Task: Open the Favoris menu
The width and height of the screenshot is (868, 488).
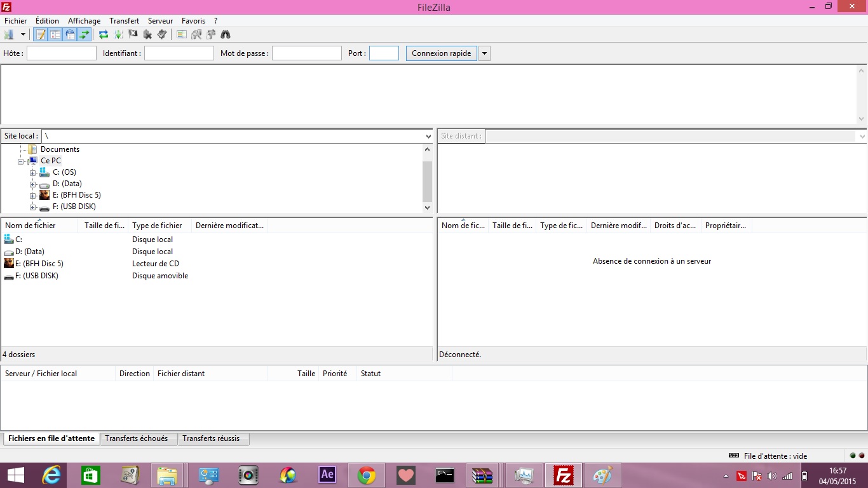Action: 194,21
